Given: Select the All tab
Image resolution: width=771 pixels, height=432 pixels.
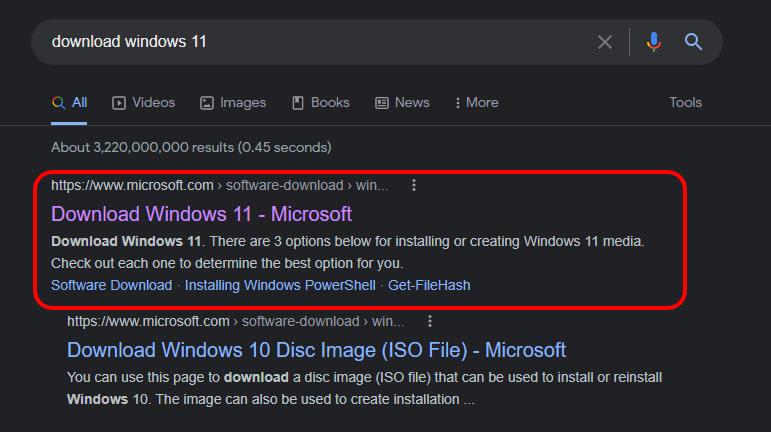Looking at the screenshot, I should click(69, 103).
